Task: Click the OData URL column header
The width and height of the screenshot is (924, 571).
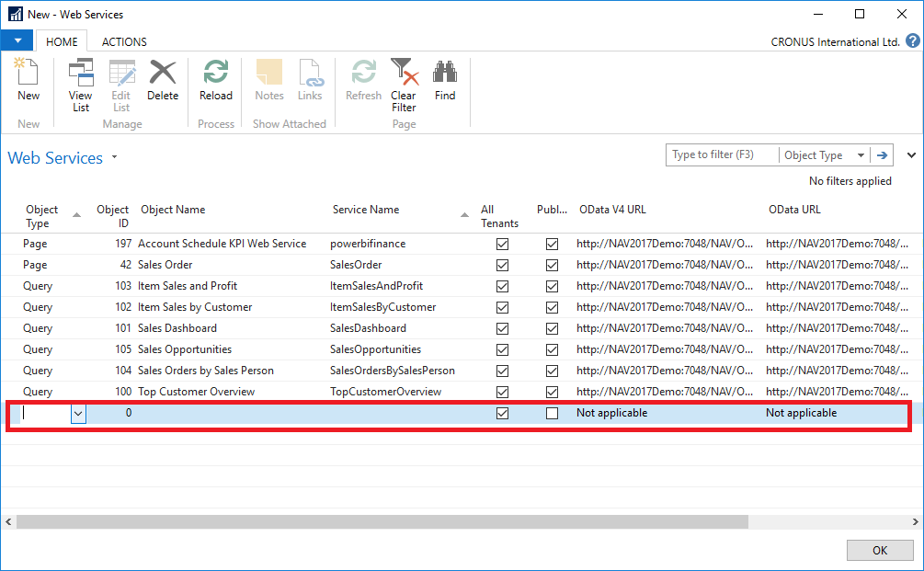Action: pyautogui.click(x=794, y=210)
